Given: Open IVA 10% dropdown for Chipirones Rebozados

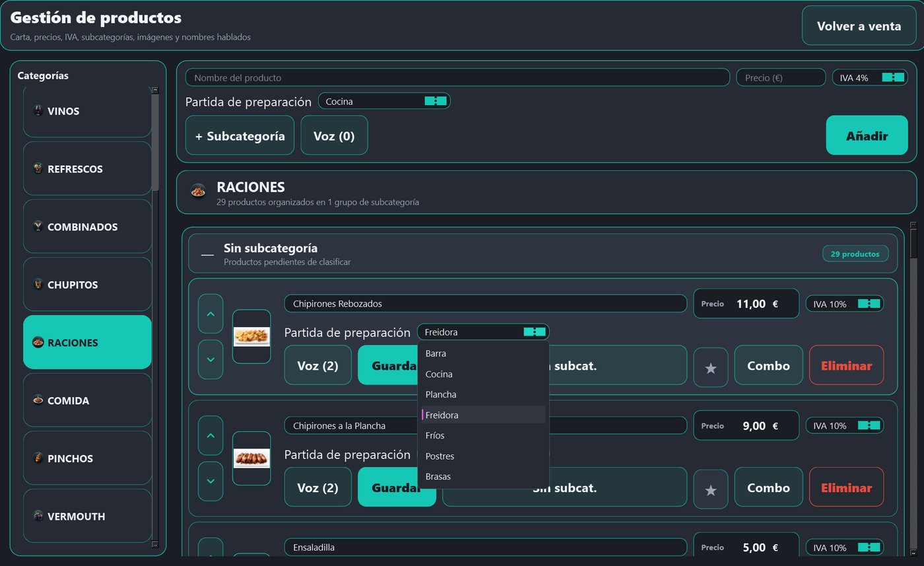Looking at the screenshot, I should [845, 304].
